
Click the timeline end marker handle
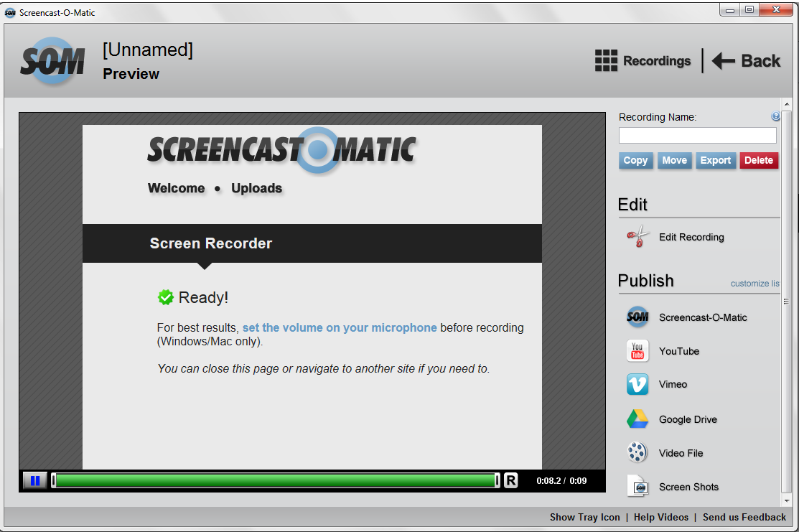coord(497,480)
